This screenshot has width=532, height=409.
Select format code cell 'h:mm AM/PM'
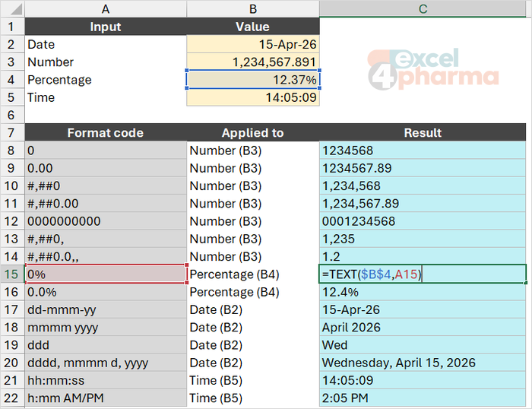[x=106, y=398]
